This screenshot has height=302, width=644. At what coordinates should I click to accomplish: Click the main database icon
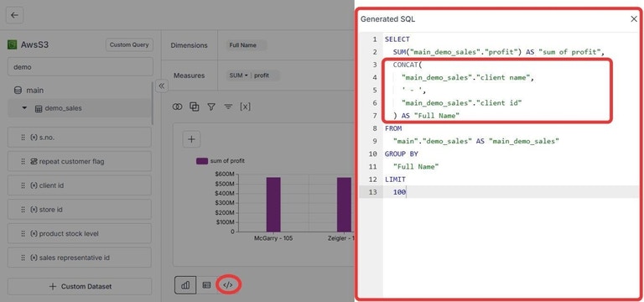tap(18, 91)
